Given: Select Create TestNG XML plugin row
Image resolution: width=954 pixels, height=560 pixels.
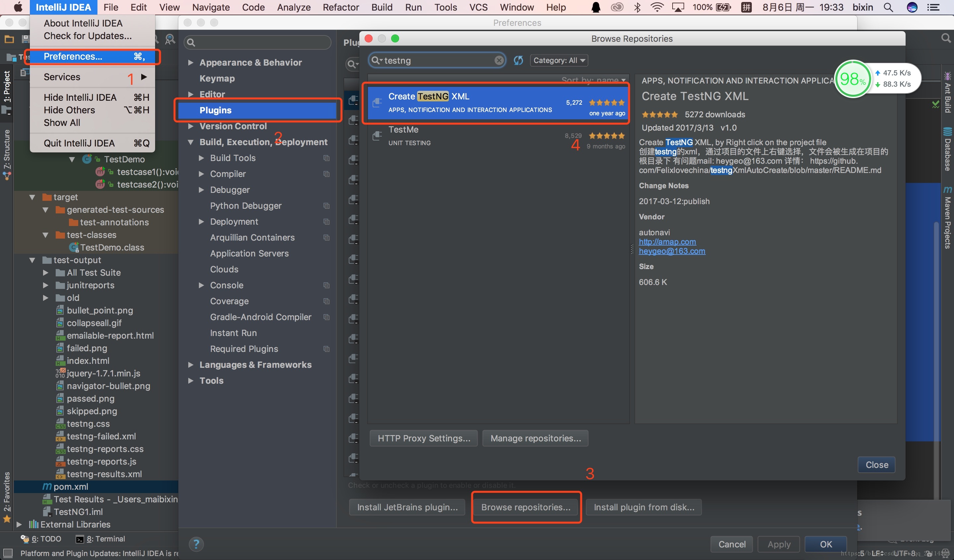Looking at the screenshot, I should click(x=498, y=103).
